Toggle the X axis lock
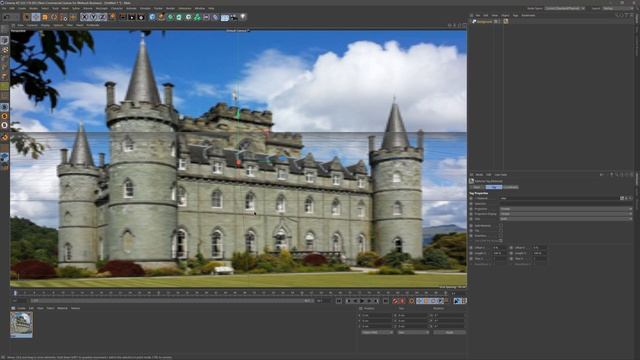Viewport: 640px width, 360px height. pyautogui.click(x=84, y=17)
